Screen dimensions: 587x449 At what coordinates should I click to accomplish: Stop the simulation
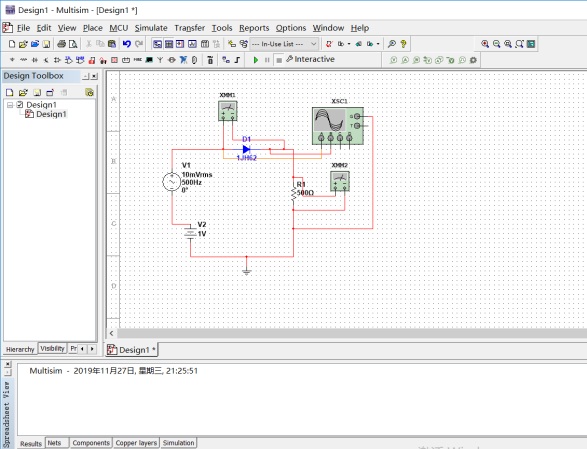tap(279, 60)
